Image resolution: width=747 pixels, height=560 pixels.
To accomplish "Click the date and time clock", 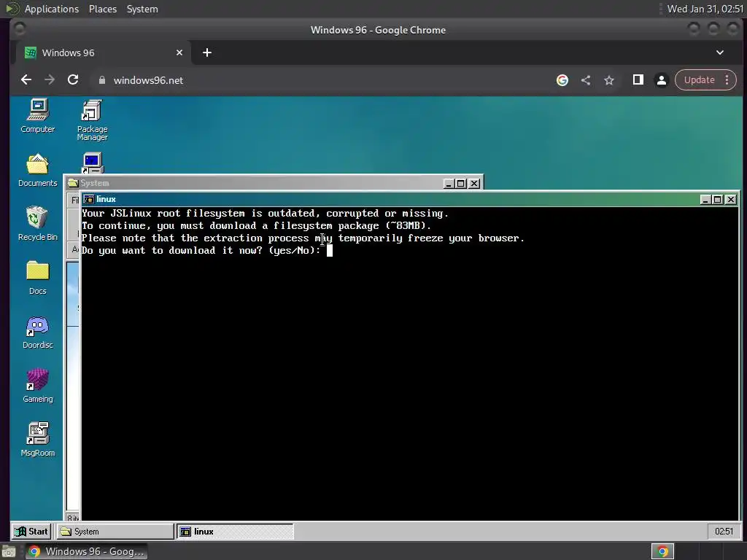I will [x=705, y=9].
